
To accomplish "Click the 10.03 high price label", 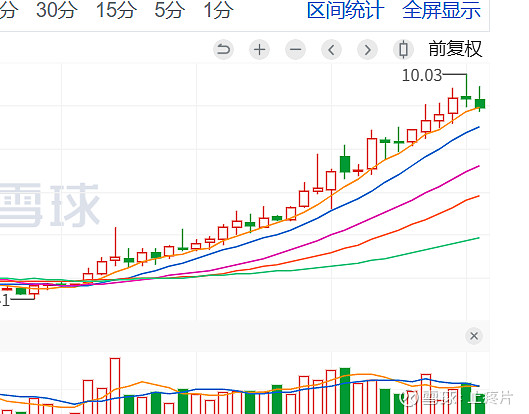I will [x=422, y=75].
